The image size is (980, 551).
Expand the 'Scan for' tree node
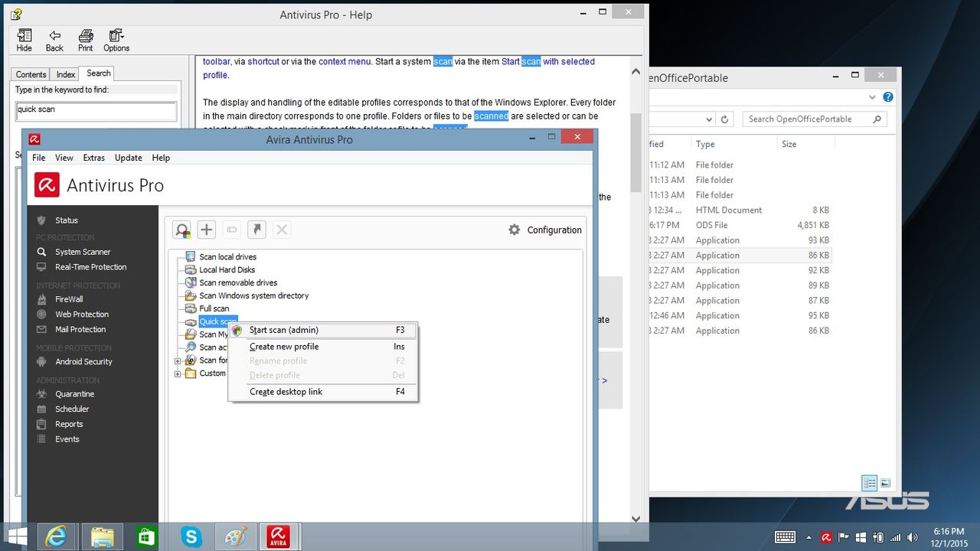tap(178, 360)
